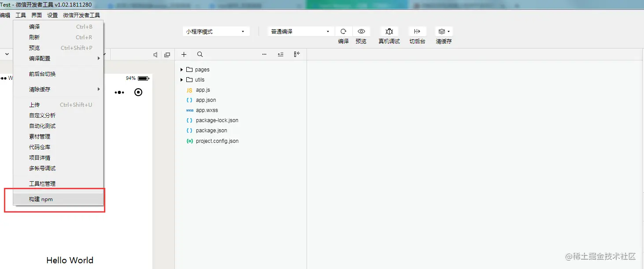
Task: Select 自定义分析 menu item
Action: click(59, 115)
